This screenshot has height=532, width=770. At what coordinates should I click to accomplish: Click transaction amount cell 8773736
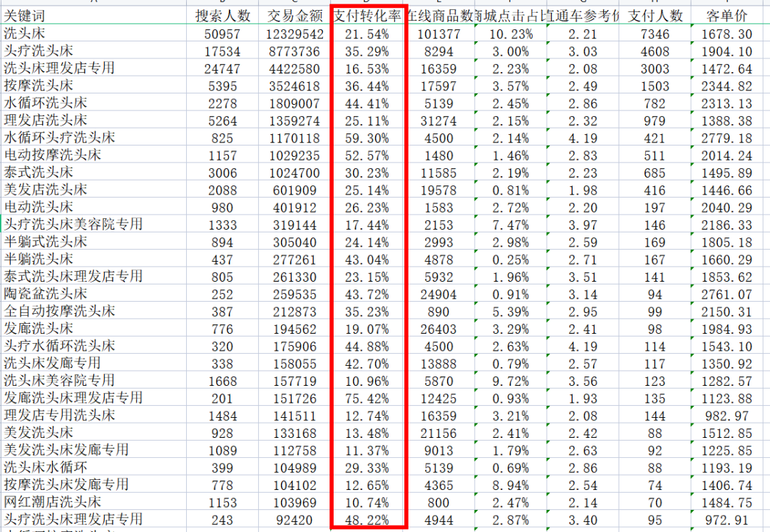coord(295,51)
